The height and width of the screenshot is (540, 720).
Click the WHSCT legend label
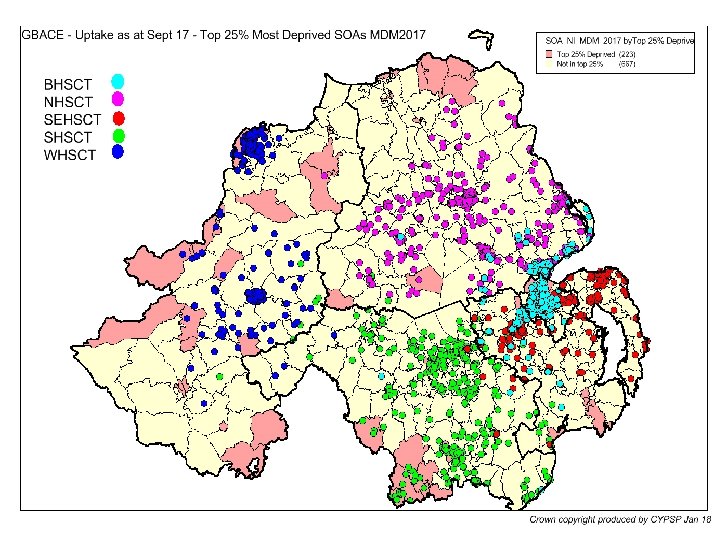pyautogui.click(x=70, y=155)
